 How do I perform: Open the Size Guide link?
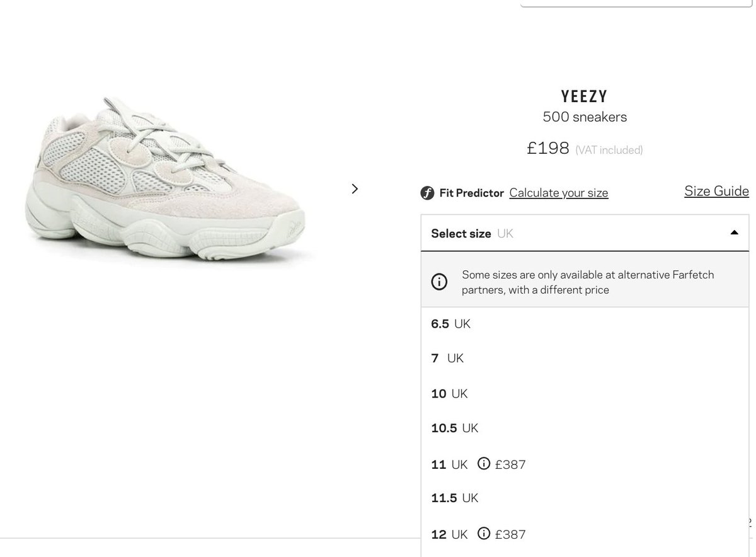pyautogui.click(x=716, y=191)
